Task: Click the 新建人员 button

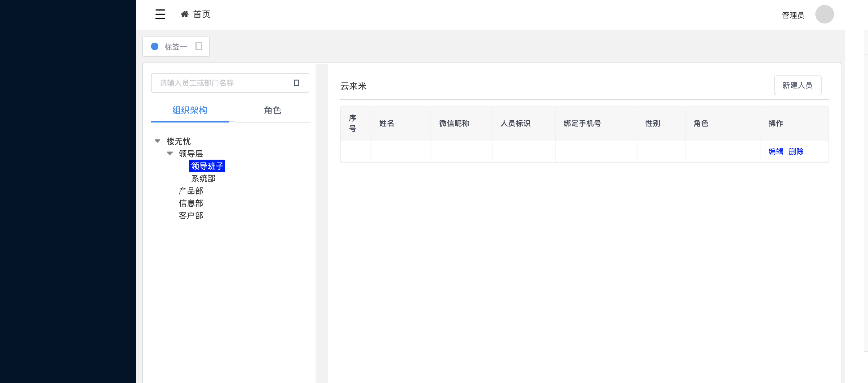Action: [x=797, y=85]
